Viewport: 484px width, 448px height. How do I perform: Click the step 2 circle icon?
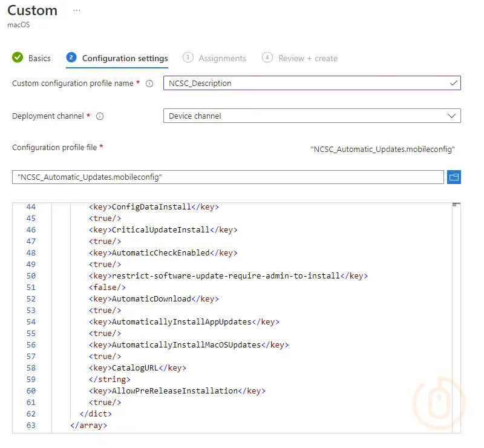(71, 58)
